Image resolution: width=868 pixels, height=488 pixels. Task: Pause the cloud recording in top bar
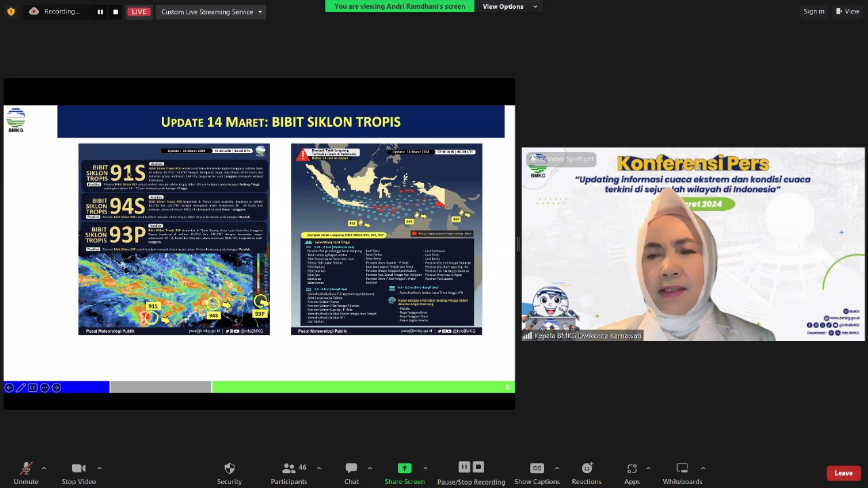tap(100, 12)
